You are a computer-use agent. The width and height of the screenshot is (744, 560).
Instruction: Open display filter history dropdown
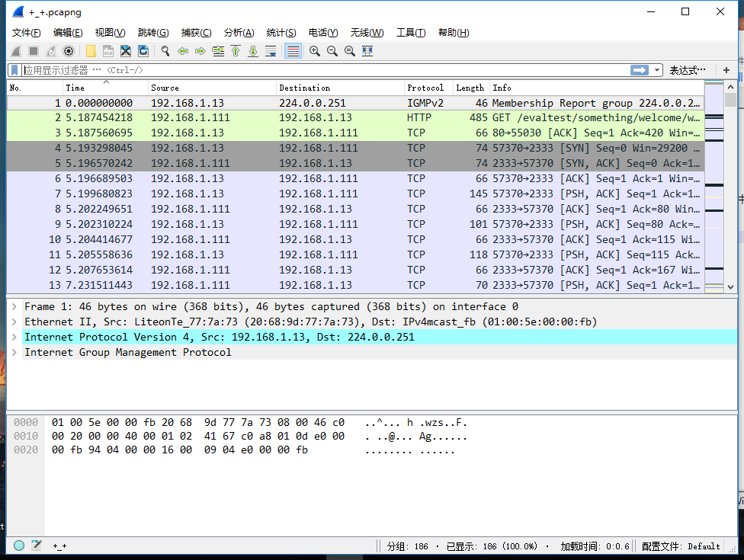pos(656,70)
